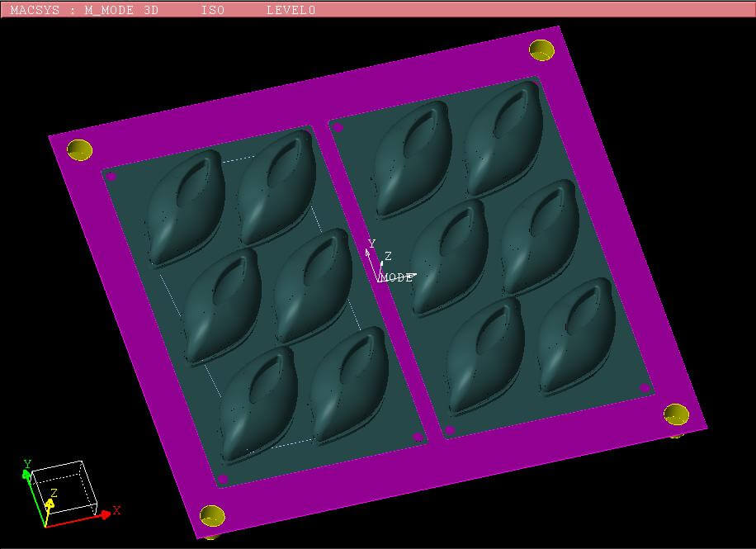Click the M_MODE 3D text in the header

(x=121, y=10)
